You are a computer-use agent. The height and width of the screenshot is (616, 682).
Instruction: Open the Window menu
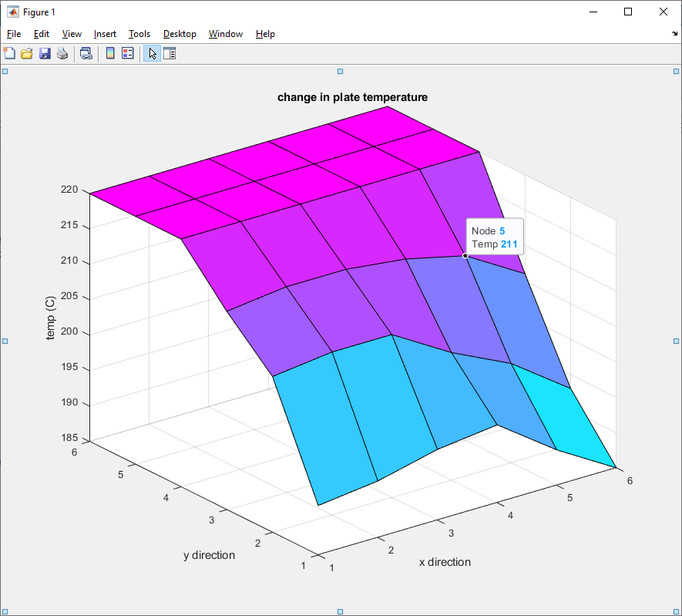coord(225,34)
